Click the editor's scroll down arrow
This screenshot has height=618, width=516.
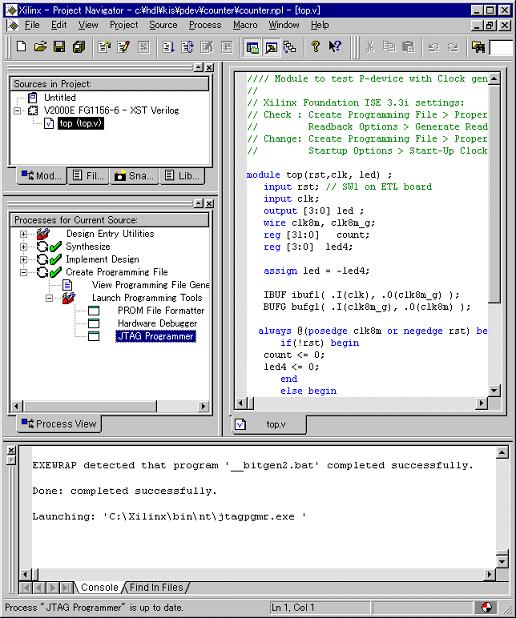pos(494,391)
